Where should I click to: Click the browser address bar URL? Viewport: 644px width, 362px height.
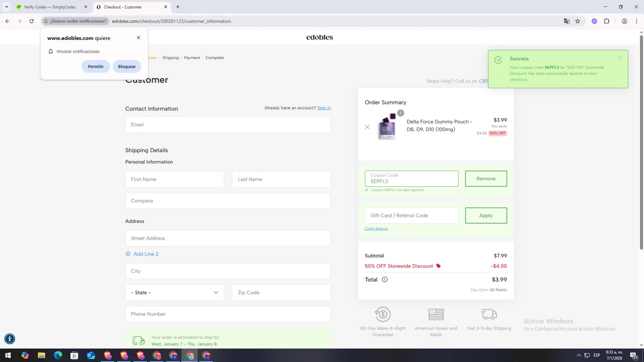click(x=171, y=21)
